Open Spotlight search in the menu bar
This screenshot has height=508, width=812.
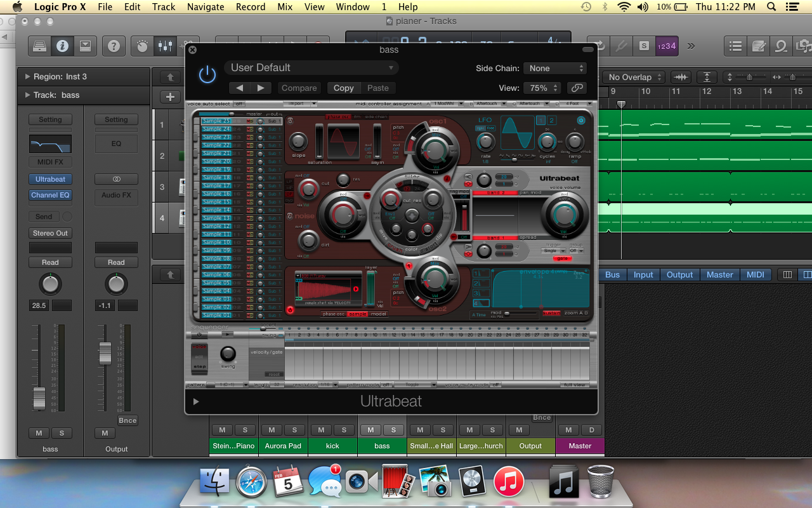tap(772, 7)
